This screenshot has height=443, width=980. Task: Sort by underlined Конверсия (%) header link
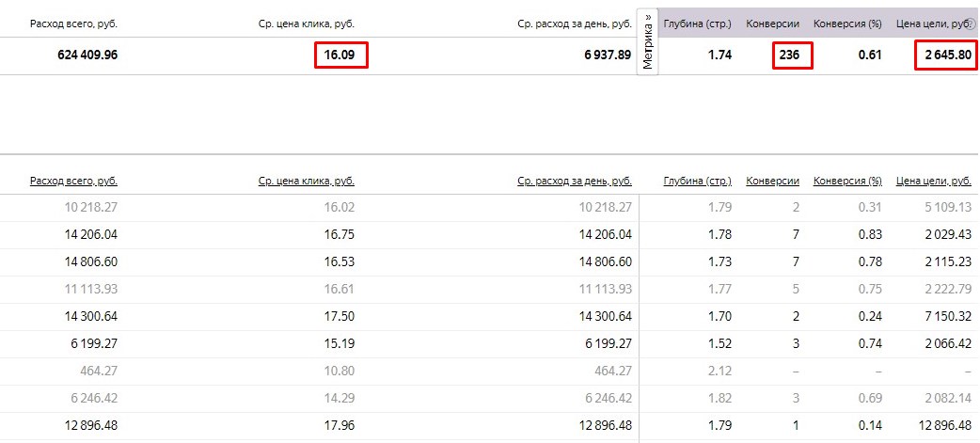847,182
